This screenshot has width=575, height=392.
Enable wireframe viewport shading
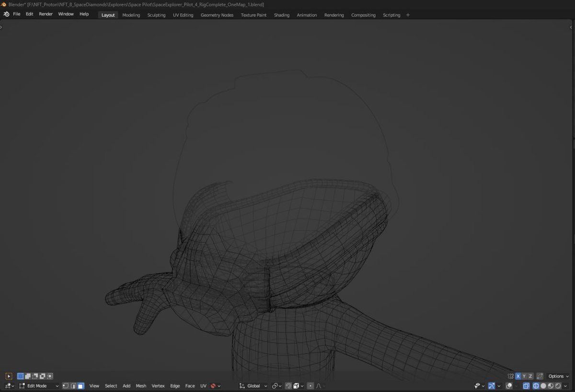pos(536,386)
